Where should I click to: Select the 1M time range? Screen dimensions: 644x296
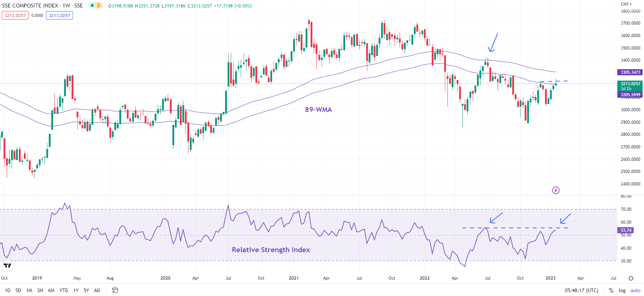29,290
